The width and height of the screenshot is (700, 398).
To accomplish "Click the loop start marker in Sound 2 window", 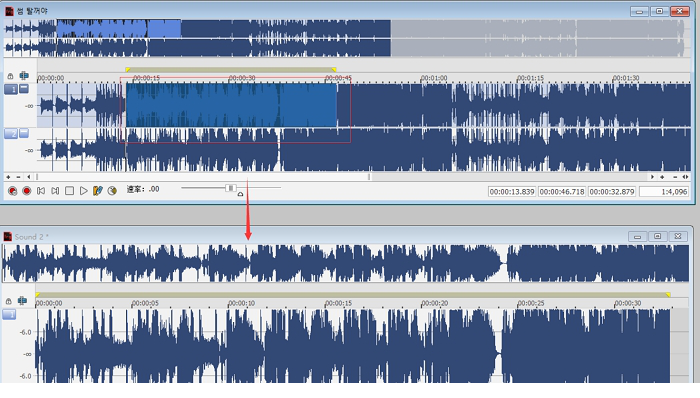I will click(38, 295).
